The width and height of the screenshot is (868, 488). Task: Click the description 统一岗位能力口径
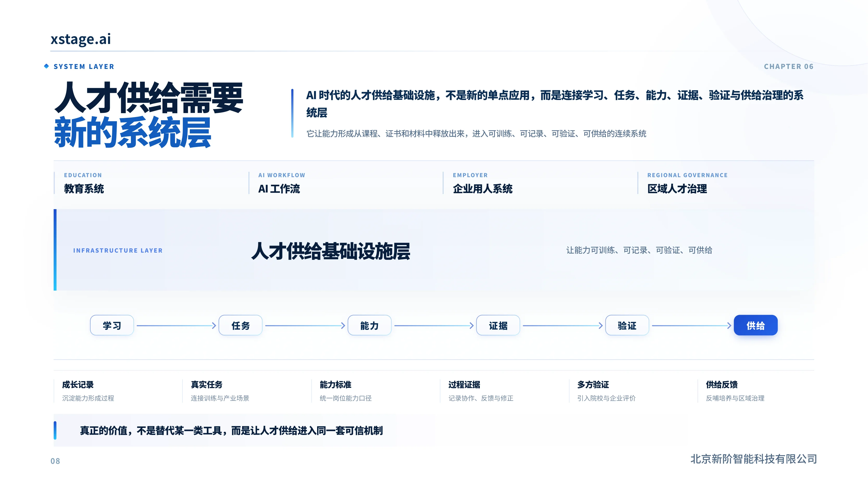346,398
